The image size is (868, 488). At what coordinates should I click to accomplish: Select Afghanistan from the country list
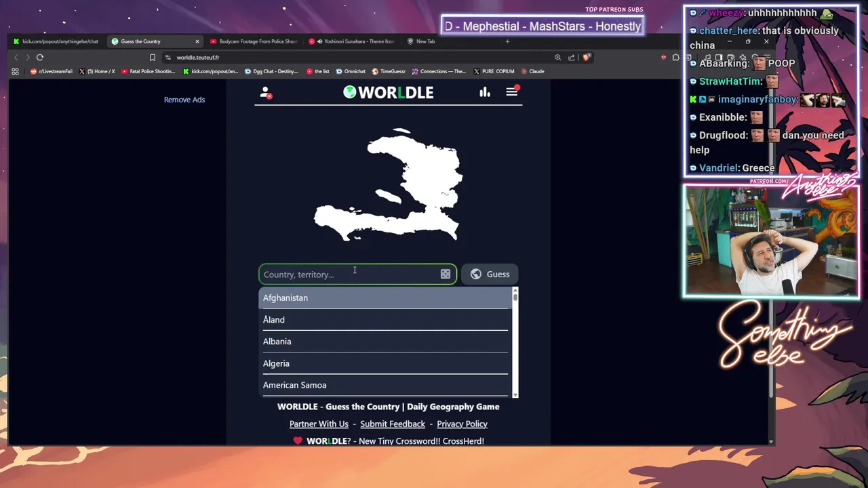point(385,298)
